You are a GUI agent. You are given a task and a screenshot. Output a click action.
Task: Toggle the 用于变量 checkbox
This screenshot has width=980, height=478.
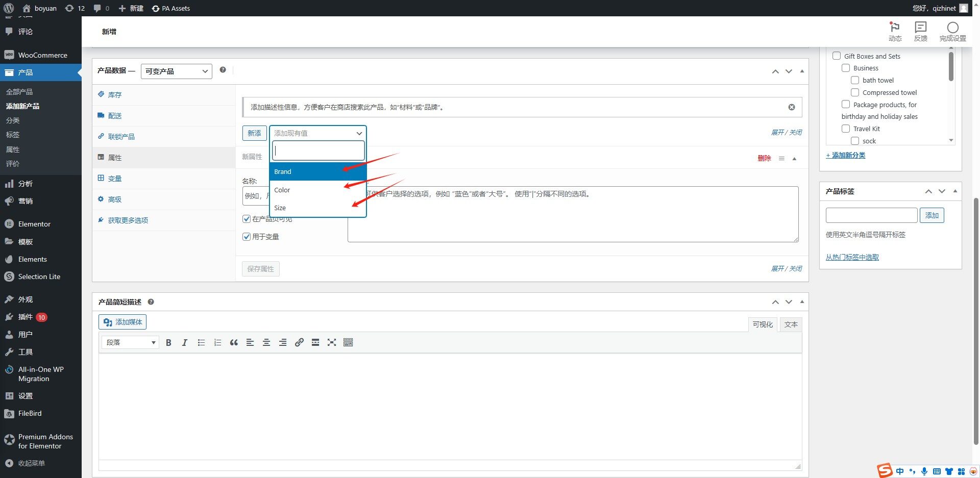[x=247, y=237]
